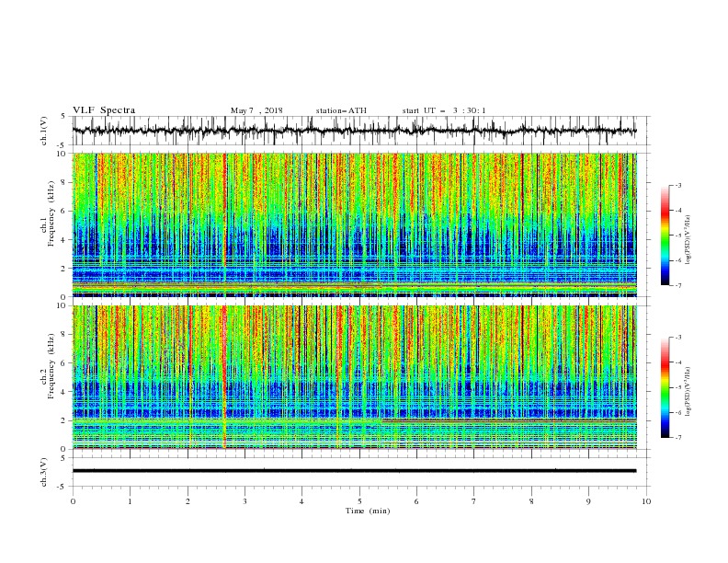Click inside the ch.2 spectrogram panel
728x563 pixels.
(354, 377)
